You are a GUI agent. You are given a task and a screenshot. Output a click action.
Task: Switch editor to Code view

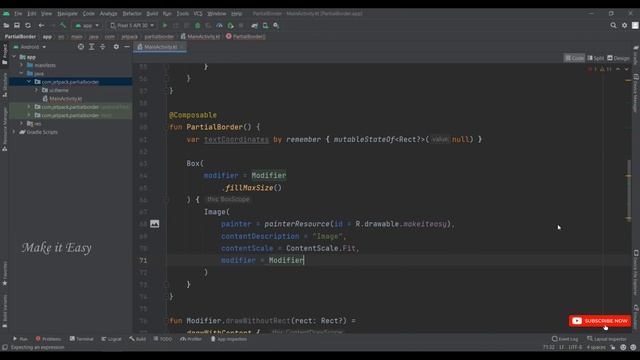574,58
